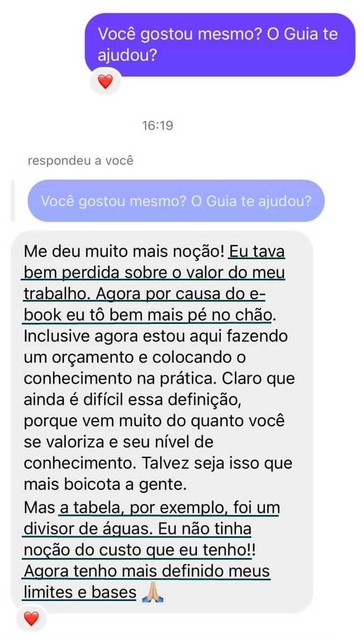364x639 pixels.
Task: Tap the heart reaction under the purple message
Action: click(106, 82)
